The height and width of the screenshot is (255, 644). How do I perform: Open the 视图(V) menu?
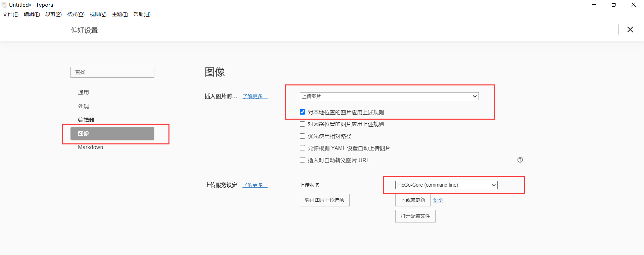pyautogui.click(x=98, y=14)
